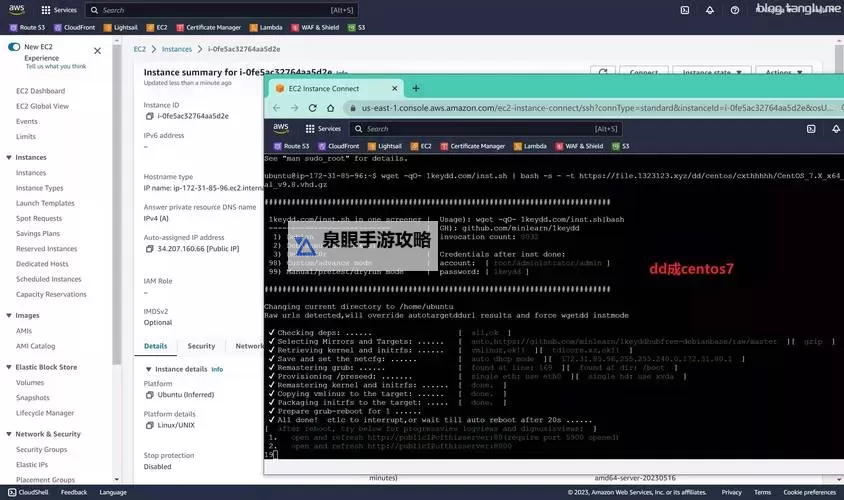Collapse the Images sidebar section

(x=9, y=316)
